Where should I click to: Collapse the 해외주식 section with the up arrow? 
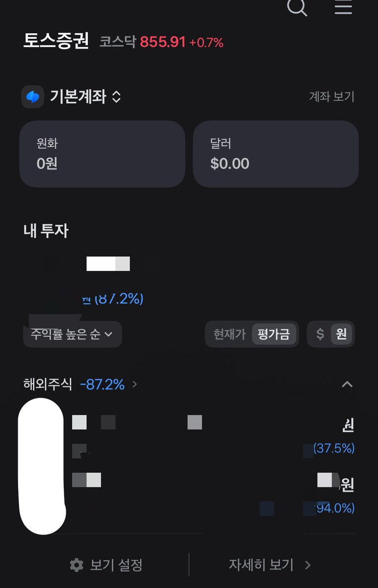tap(347, 384)
